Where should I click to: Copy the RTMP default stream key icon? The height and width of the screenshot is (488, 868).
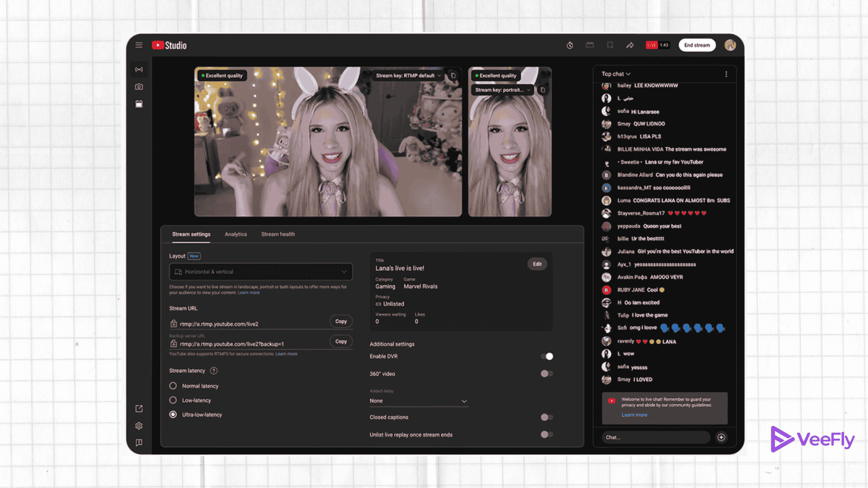(453, 75)
